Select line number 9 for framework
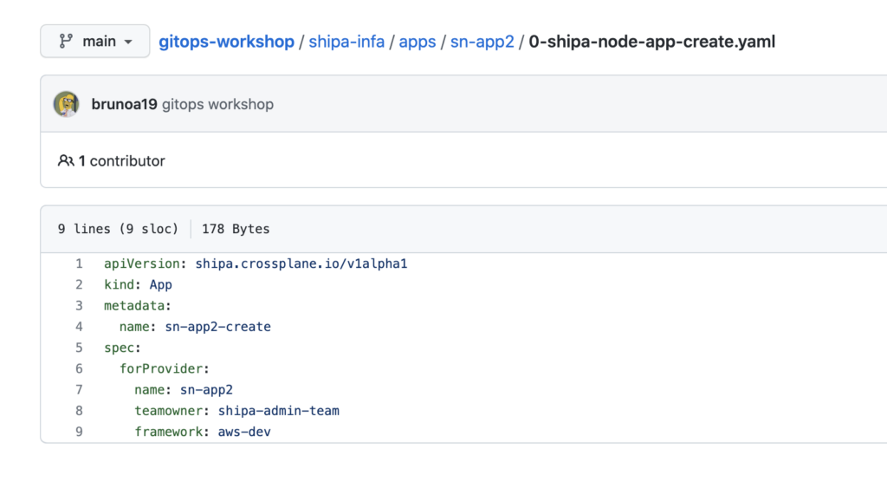This screenshot has height=477, width=887. point(79,432)
